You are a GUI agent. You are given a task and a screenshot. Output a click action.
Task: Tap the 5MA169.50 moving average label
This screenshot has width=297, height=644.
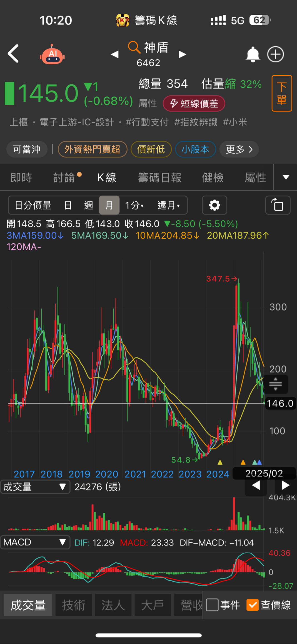pos(100,235)
